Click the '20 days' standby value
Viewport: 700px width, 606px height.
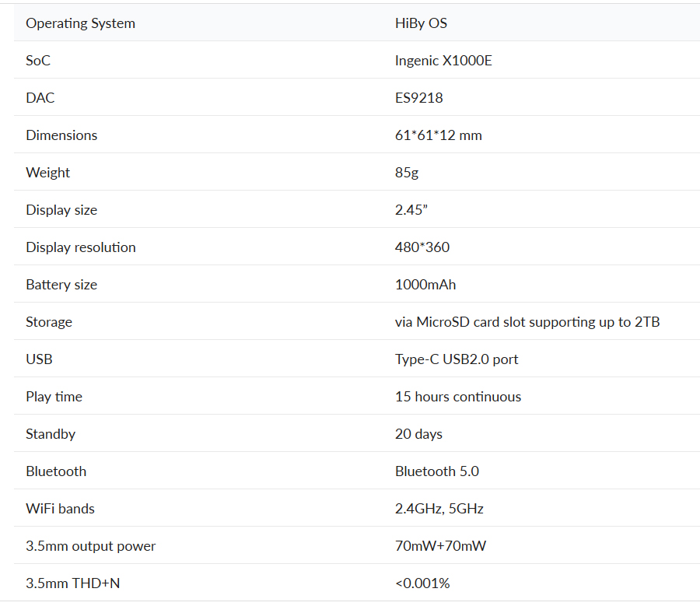pyautogui.click(x=418, y=434)
